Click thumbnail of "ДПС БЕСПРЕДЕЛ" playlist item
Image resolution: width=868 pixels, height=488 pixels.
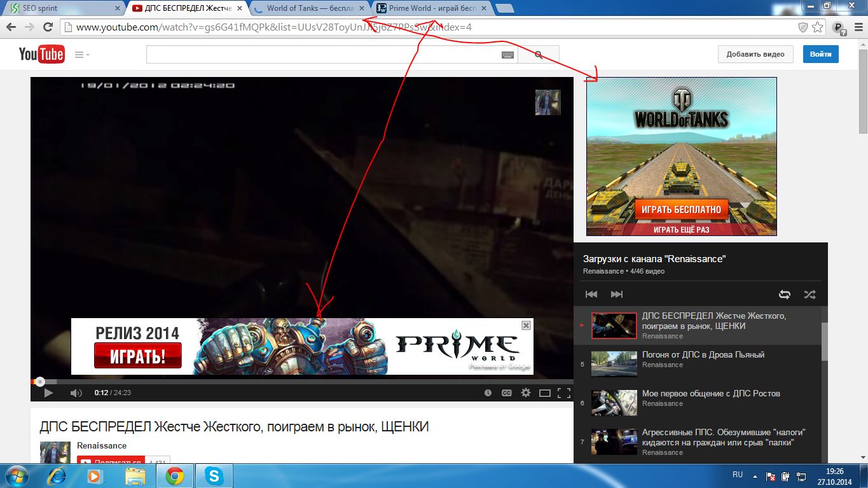pos(614,326)
